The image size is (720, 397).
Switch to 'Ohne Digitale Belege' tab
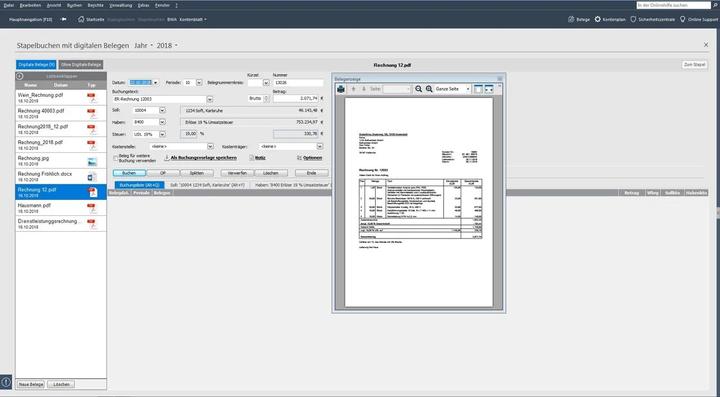click(x=81, y=65)
